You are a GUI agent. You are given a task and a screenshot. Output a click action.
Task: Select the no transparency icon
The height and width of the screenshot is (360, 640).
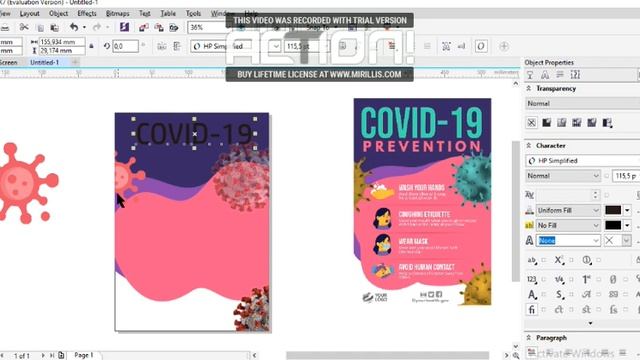click(x=531, y=122)
